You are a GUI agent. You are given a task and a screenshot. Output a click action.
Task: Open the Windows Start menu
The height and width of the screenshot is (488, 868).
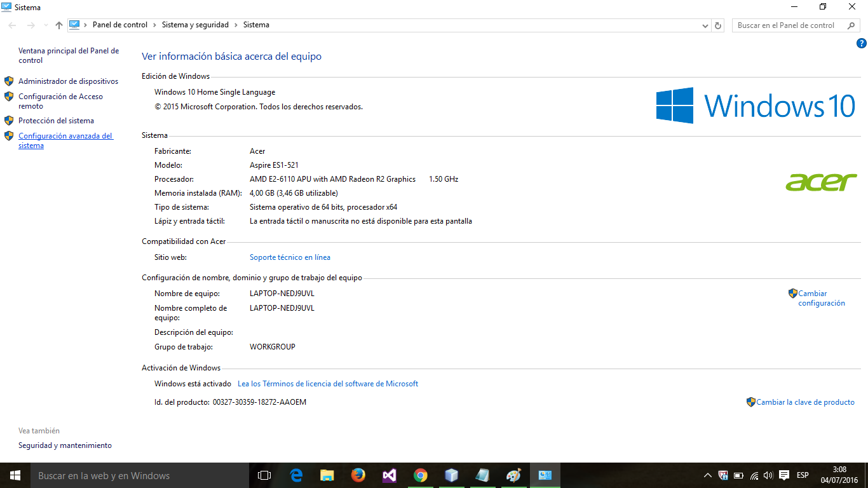pos(15,475)
